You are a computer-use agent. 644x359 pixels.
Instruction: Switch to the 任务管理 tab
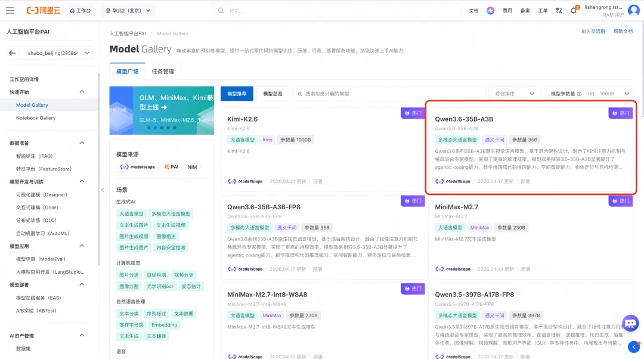[x=163, y=72]
